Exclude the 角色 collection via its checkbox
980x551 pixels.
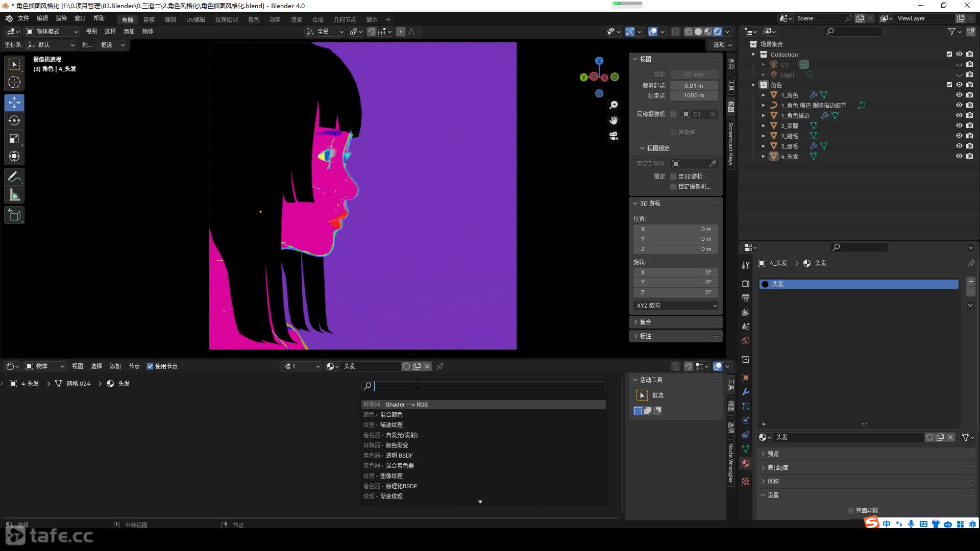(x=949, y=85)
